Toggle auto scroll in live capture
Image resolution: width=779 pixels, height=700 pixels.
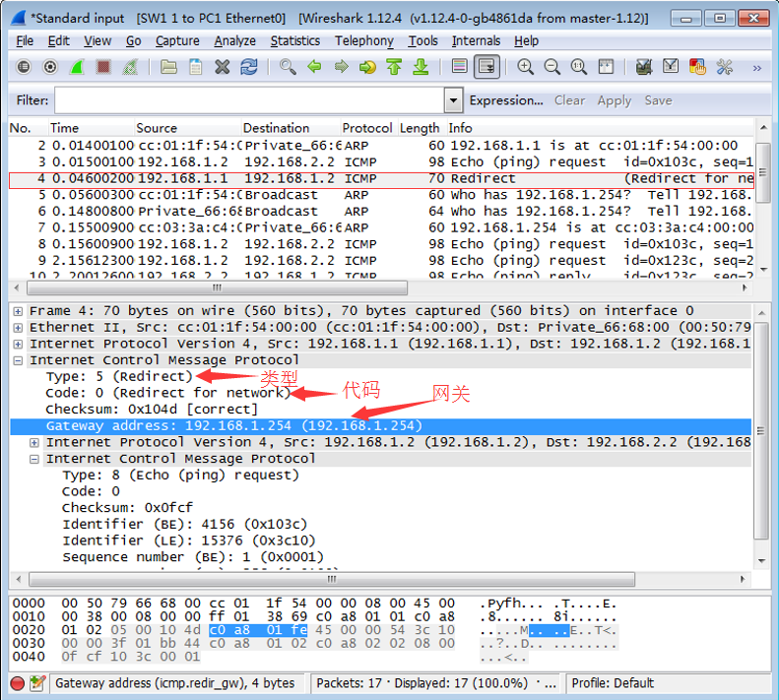487,67
